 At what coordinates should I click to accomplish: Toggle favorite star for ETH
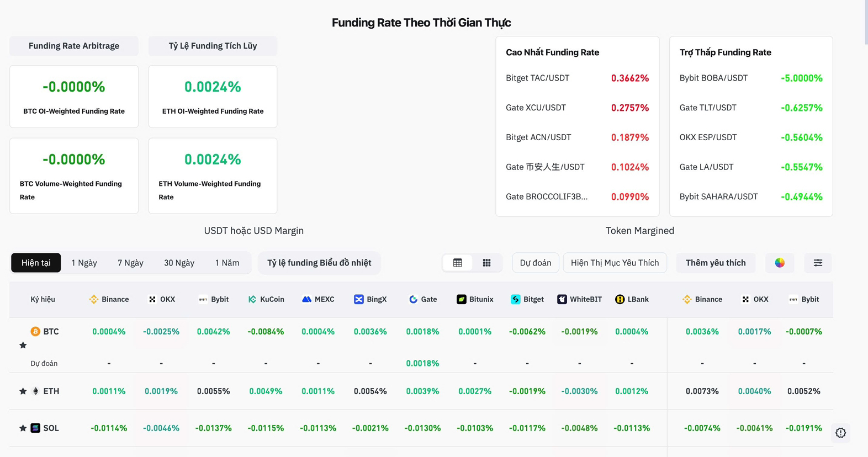(23, 391)
